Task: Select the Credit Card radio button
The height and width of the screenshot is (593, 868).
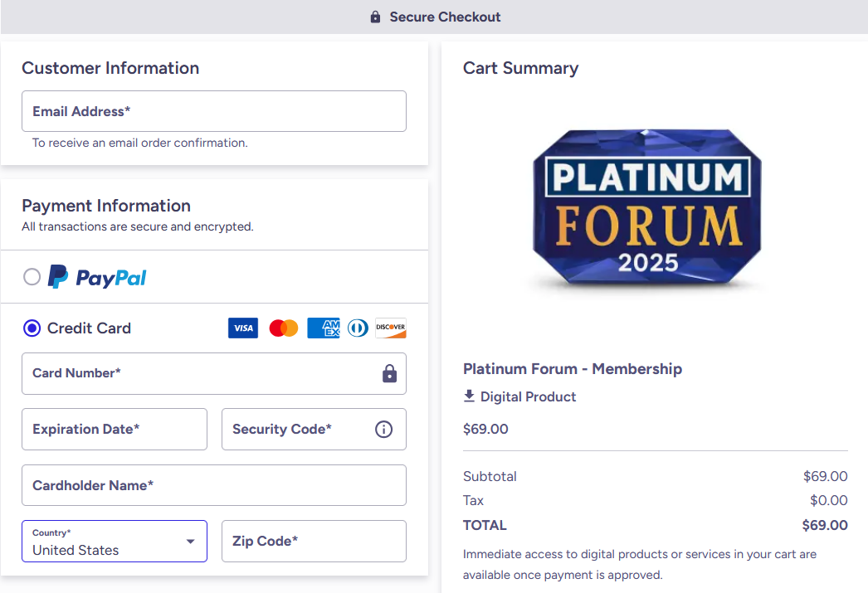Action: click(x=32, y=328)
